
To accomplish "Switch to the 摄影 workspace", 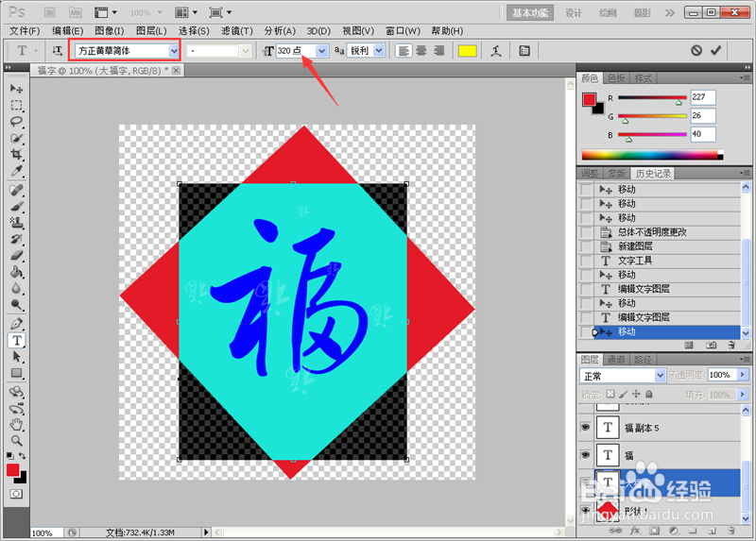I will (x=643, y=13).
